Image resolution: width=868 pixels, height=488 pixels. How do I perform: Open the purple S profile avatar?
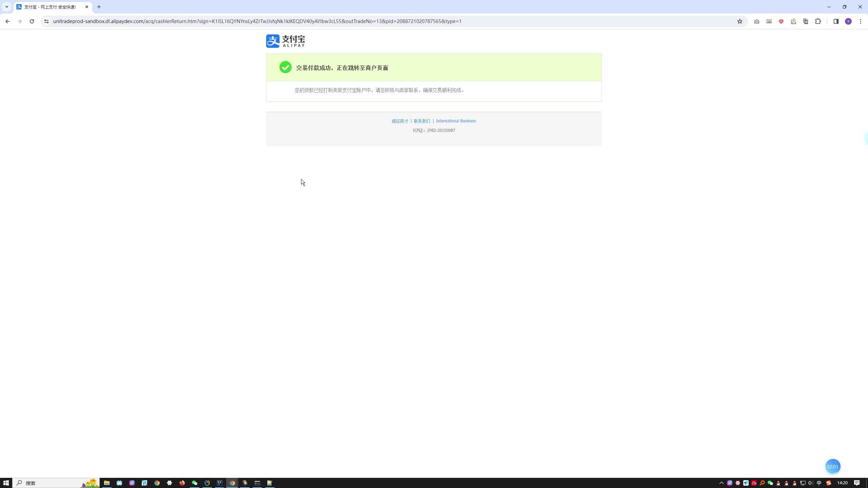[x=848, y=21]
